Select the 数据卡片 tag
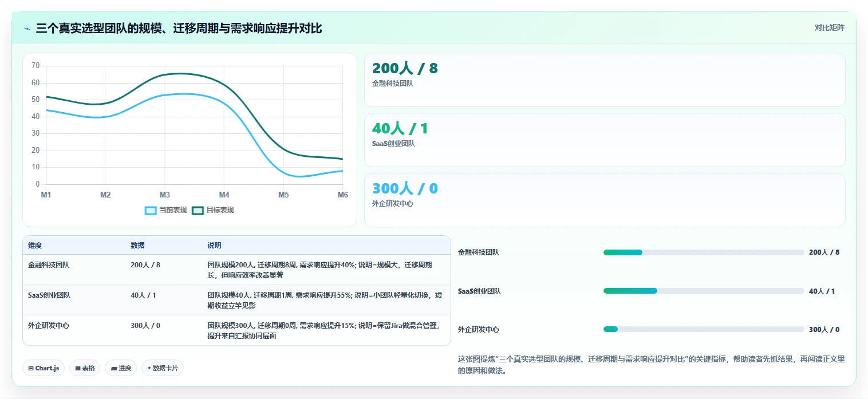Viewport: 868px width, 399px height. [163, 368]
